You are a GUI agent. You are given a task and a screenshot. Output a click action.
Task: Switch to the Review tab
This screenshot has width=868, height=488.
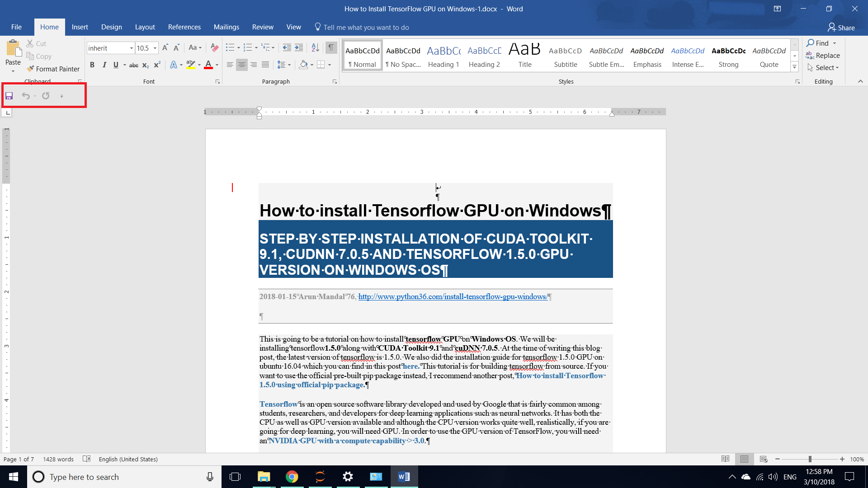pos(263,27)
